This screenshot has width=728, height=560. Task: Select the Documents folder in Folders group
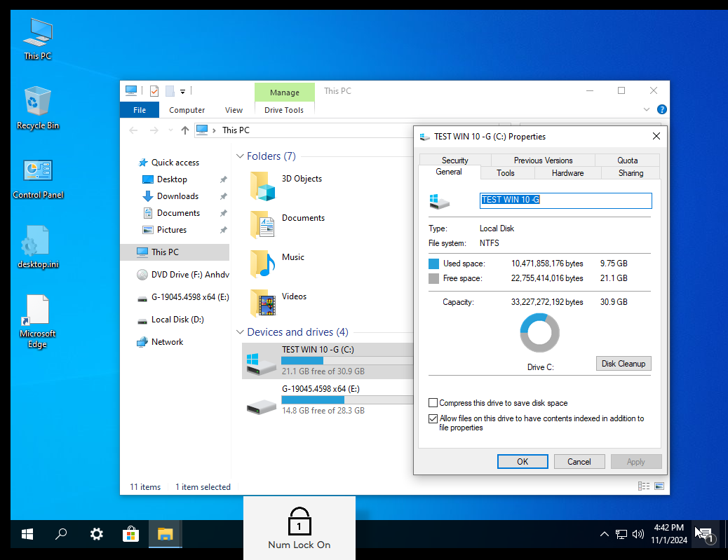click(262, 225)
